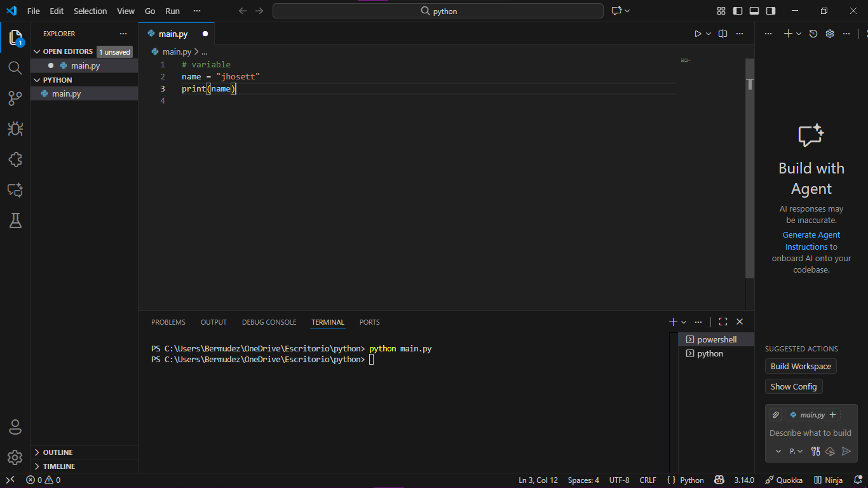Expand the TIMELINE section

[x=58, y=466]
